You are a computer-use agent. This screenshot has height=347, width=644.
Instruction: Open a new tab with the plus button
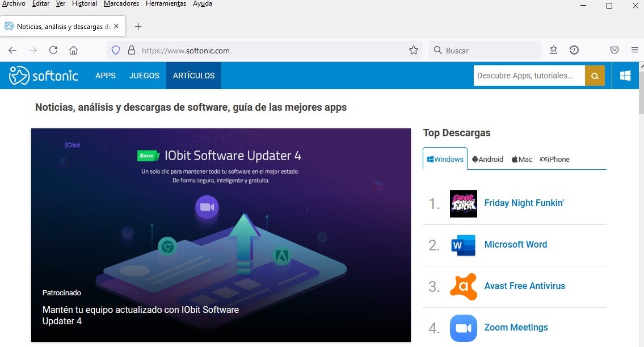138,26
